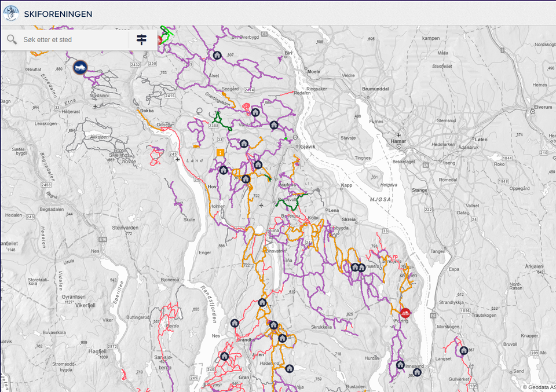556x392 pixels.
Task: Open the signpost trail filter button
Action: [x=142, y=39]
